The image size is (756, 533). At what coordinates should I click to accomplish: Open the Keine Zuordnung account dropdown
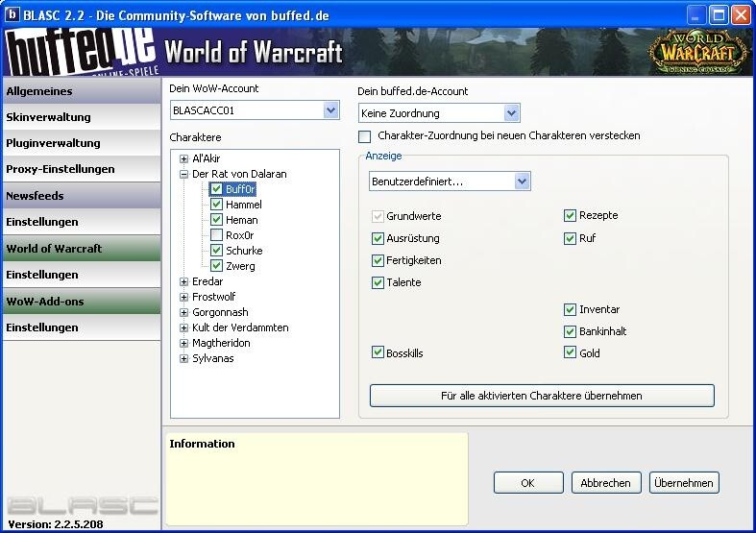click(x=511, y=113)
